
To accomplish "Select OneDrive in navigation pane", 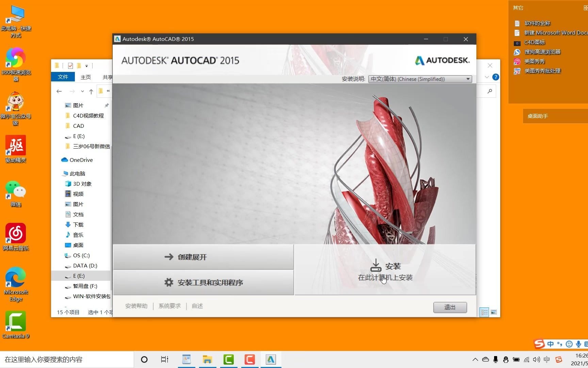I will [81, 160].
